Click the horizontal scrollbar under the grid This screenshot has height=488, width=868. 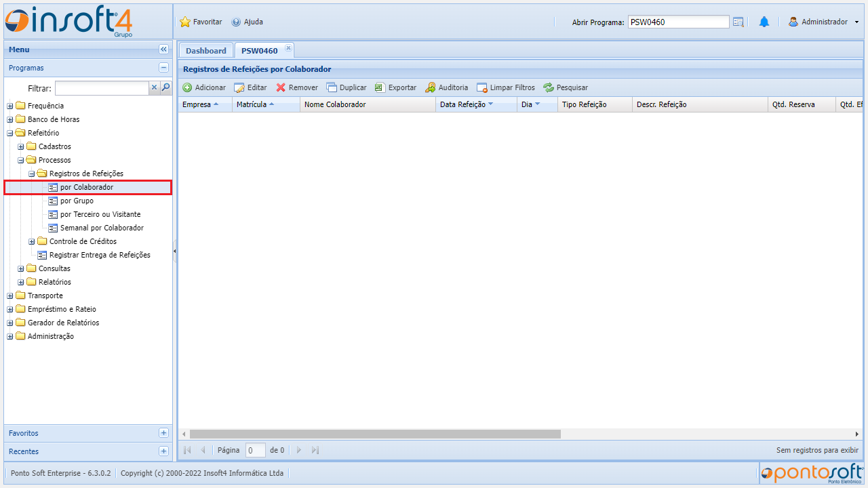[375, 434]
